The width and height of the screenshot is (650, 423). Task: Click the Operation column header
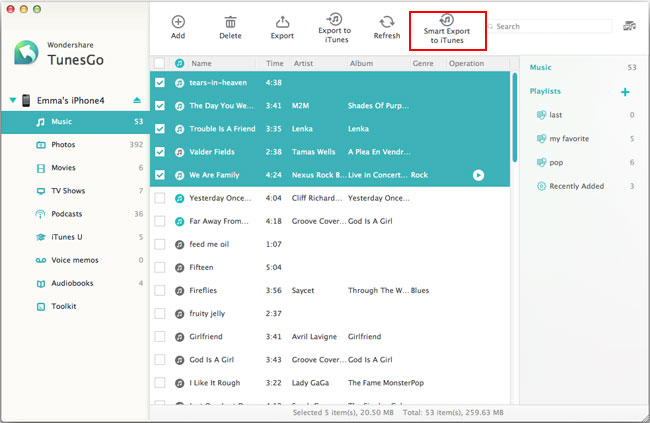point(466,63)
